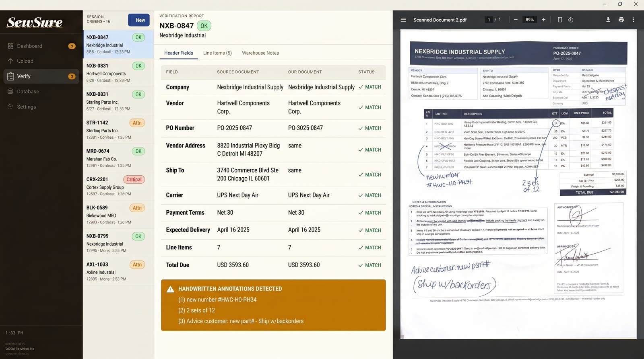Select the NXB-0847 Nexbridge Industrial session
This screenshot has width=644, height=359.
coord(118,44)
